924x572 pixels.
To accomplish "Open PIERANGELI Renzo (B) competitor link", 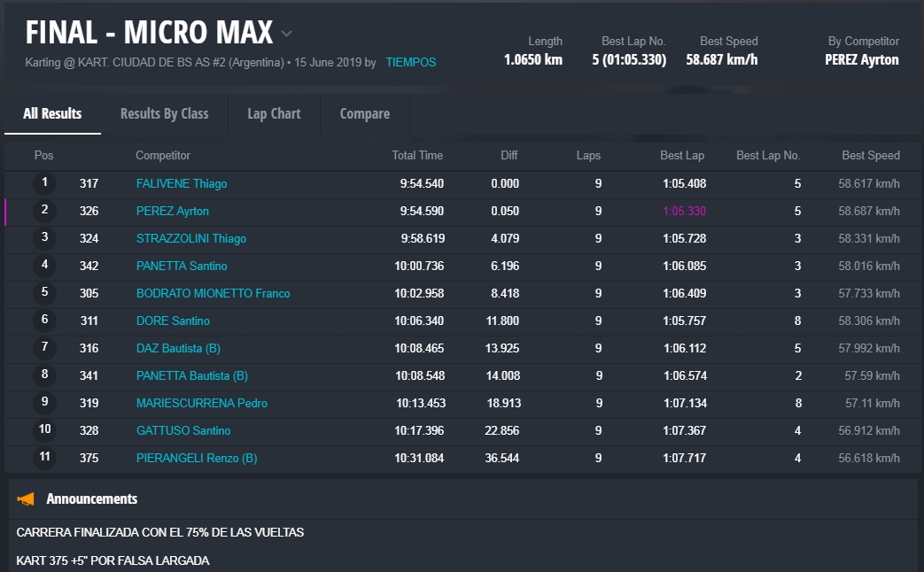I will (x=197, y=459).
